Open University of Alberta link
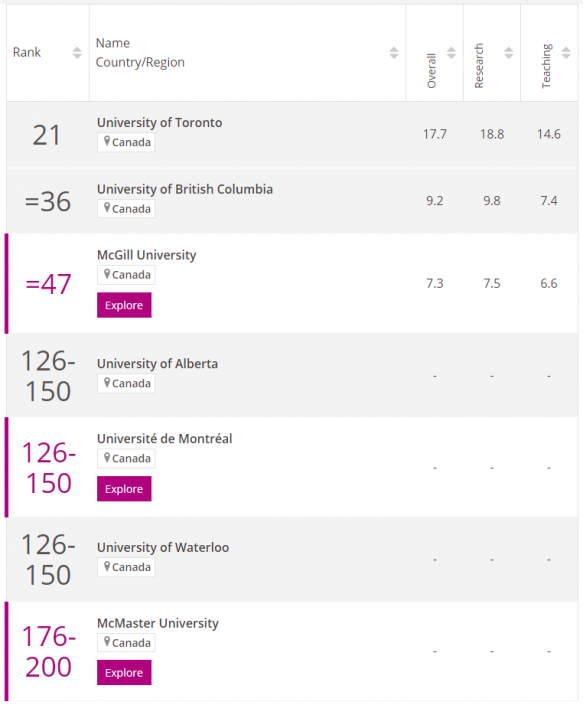Viewport: 583px width, 705px height. point(157,363)
